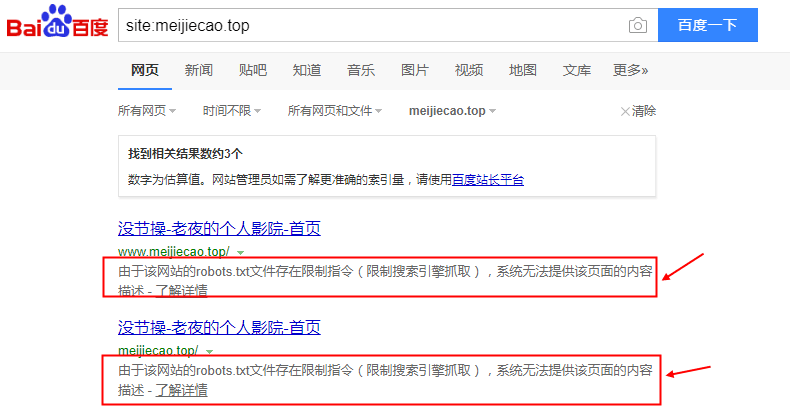Click the 百度一下 search button
The image size is (790, 415).
pos(707,25)
